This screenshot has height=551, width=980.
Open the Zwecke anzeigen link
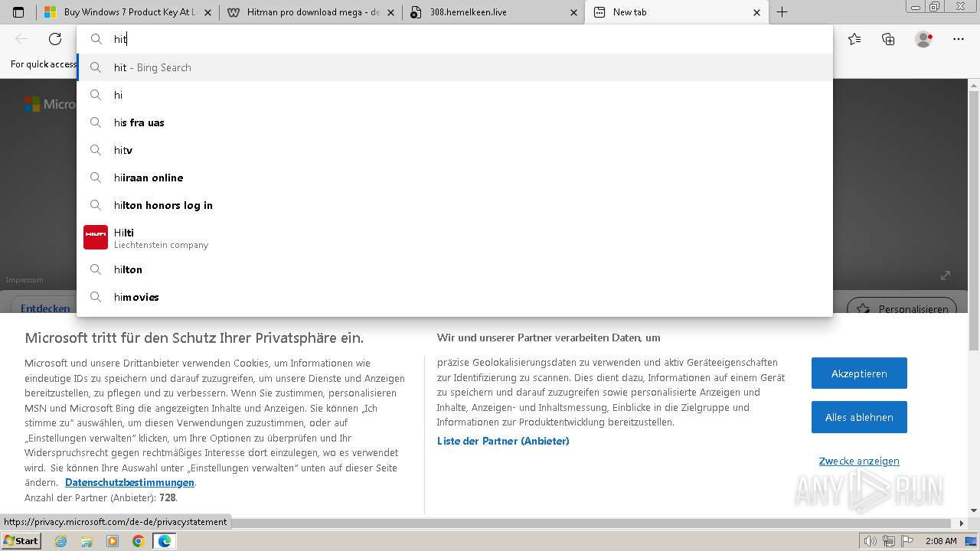(859, 461)
